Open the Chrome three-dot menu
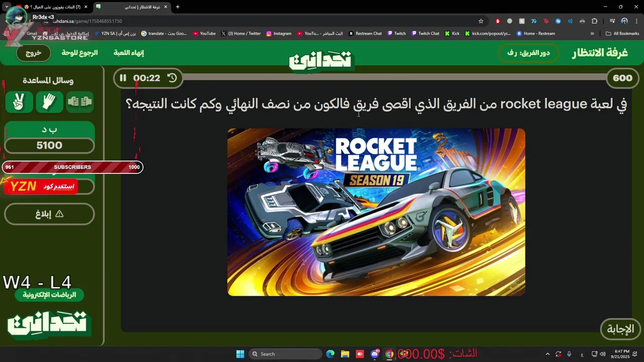Screen dimensions: 644x362 tap(636, 21)
